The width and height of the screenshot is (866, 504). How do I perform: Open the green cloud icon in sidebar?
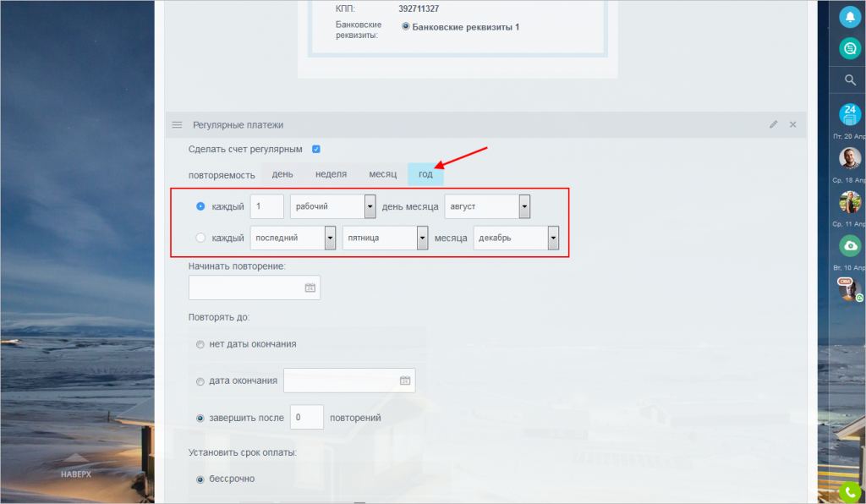click(850, 245)
